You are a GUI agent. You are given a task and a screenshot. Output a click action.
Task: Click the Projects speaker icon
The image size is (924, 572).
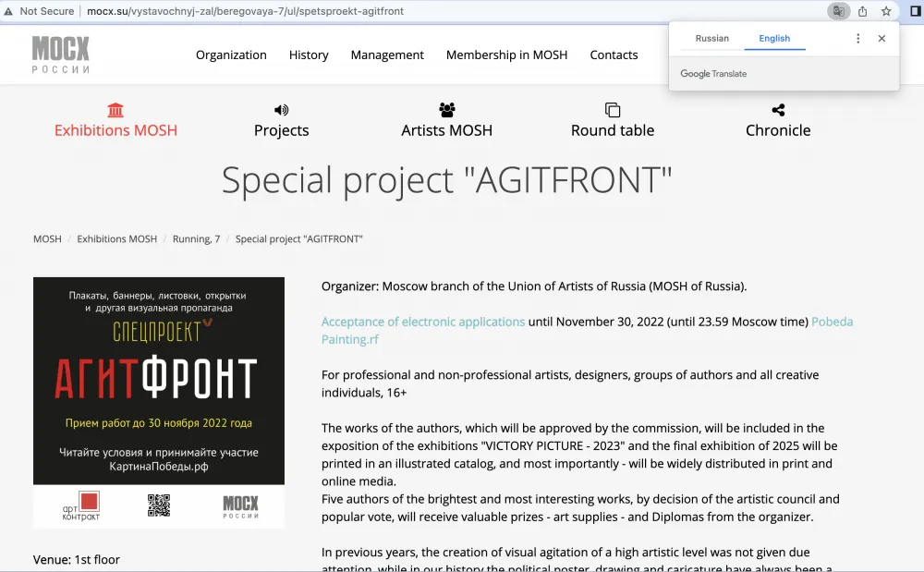point(282,110)
